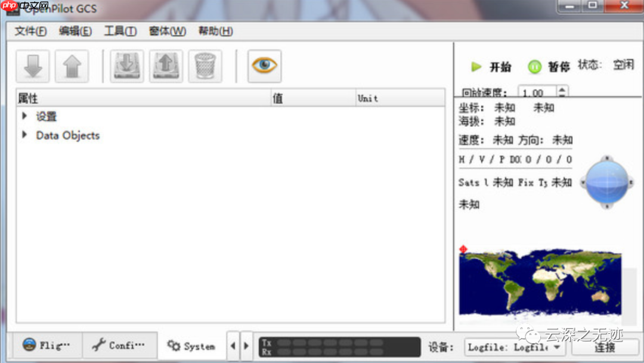
Task: Click the upload arrow toolbar icon
Action: (72, 66)
